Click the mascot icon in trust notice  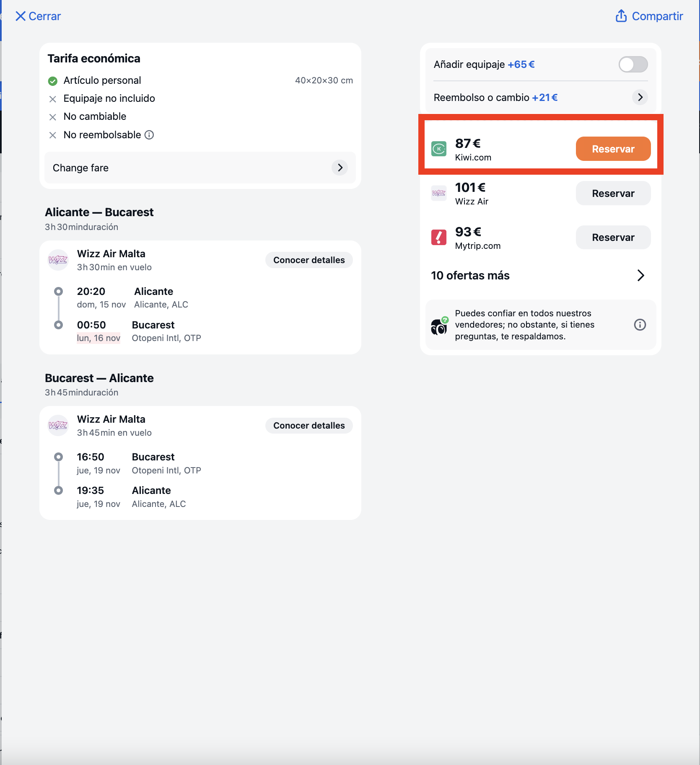pos(439,326)
